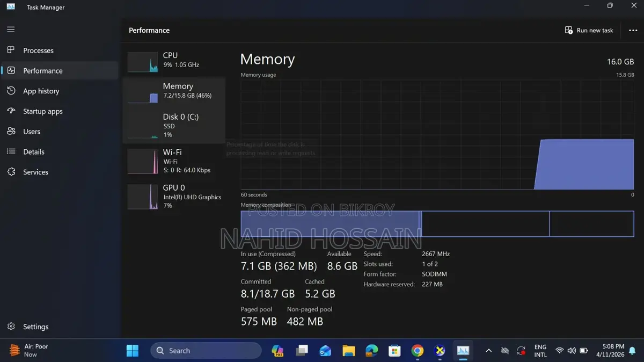Click the SODIMM form factor value
Viewport: 644px width, 362px height.
434,274
